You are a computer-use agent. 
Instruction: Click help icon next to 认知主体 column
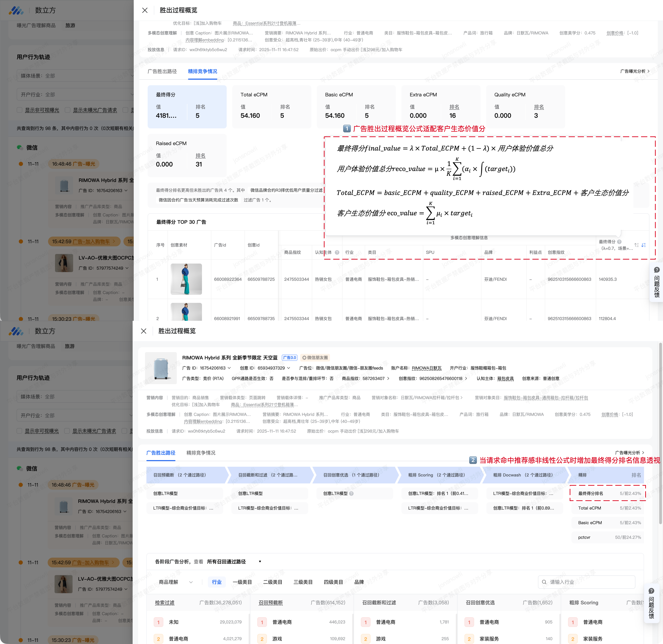(x=337, y=252)
